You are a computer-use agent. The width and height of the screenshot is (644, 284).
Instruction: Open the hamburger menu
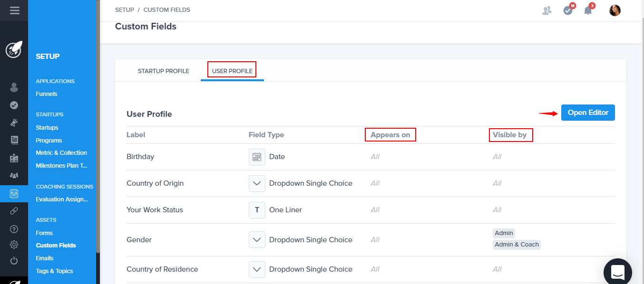[14, 10]
